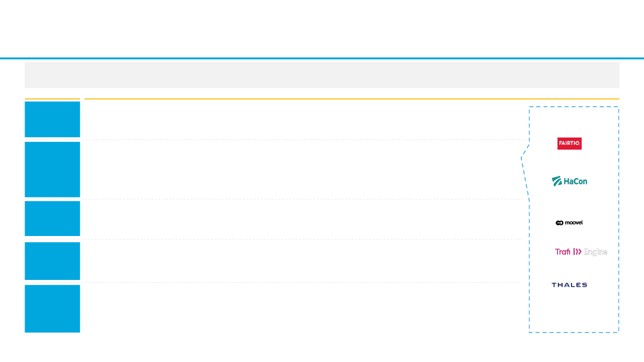Click the moovel link-shaped emblem
Image resolution: width=644 pixels, height=362 pixels.
click(x=559, y=223)
